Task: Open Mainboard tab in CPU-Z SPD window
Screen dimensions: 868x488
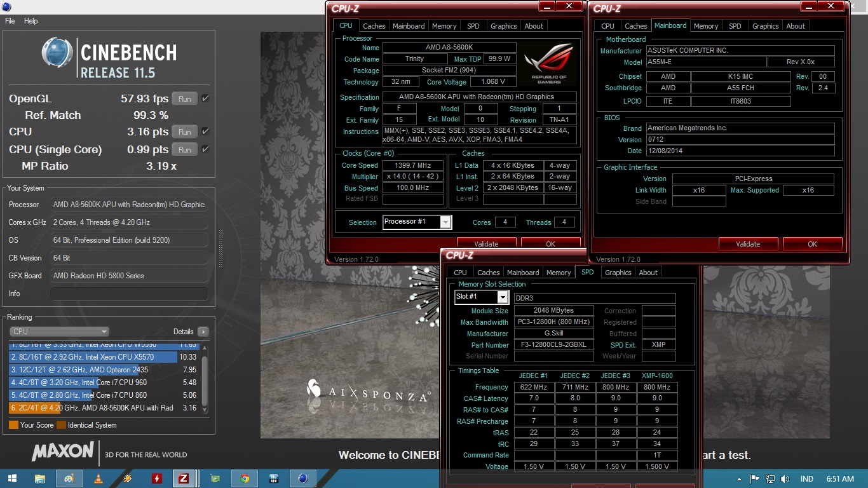Action: tap(523, 273)
